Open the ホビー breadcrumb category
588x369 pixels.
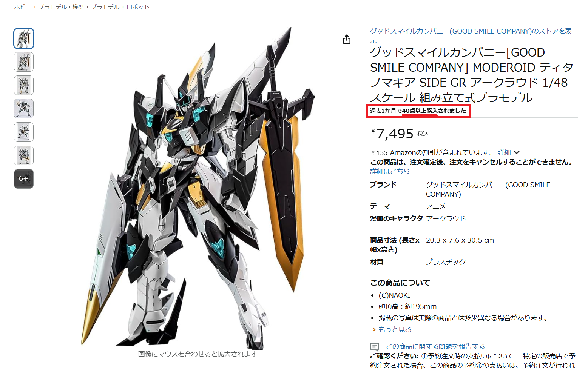[23, 7]
